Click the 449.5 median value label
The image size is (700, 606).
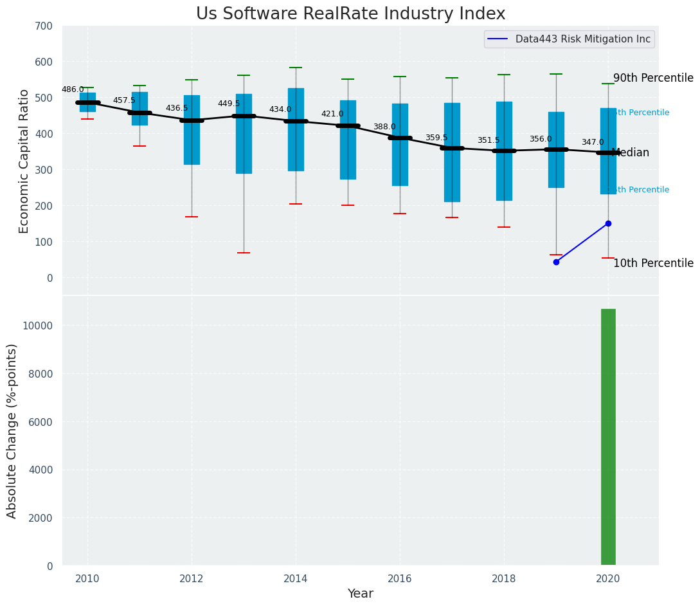[229, 104]
